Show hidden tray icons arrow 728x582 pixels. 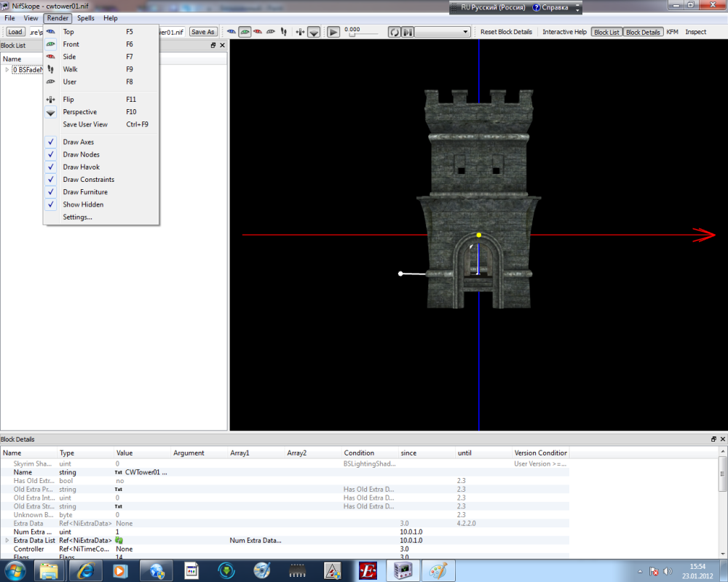tap(640, 571)
